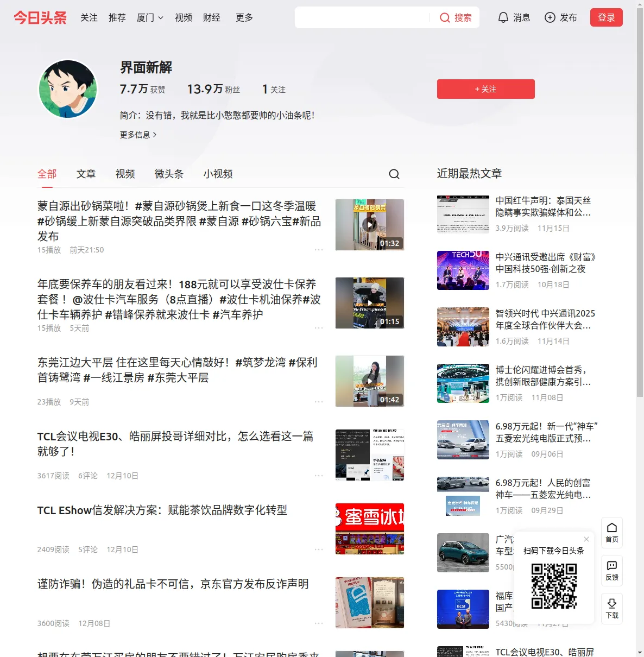Open article TCL会议电视E30、皓丽屏投哥详细对比
This screenshot has height=657, width=644.
[x=175, y=444]
